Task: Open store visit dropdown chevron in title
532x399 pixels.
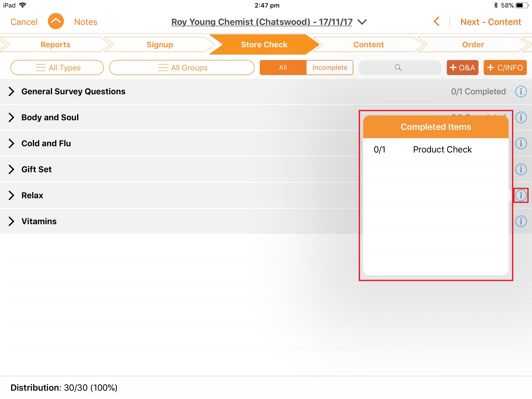Action: tap(362, 22)
